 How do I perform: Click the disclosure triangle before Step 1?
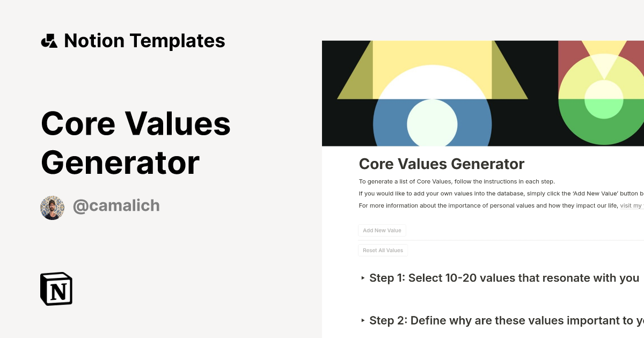363,278
